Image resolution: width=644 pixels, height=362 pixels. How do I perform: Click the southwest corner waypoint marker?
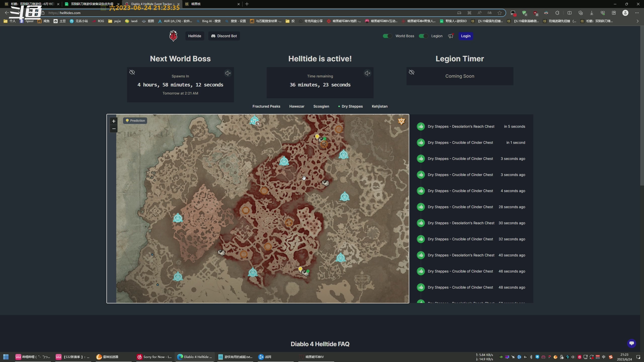pos(178,277)
